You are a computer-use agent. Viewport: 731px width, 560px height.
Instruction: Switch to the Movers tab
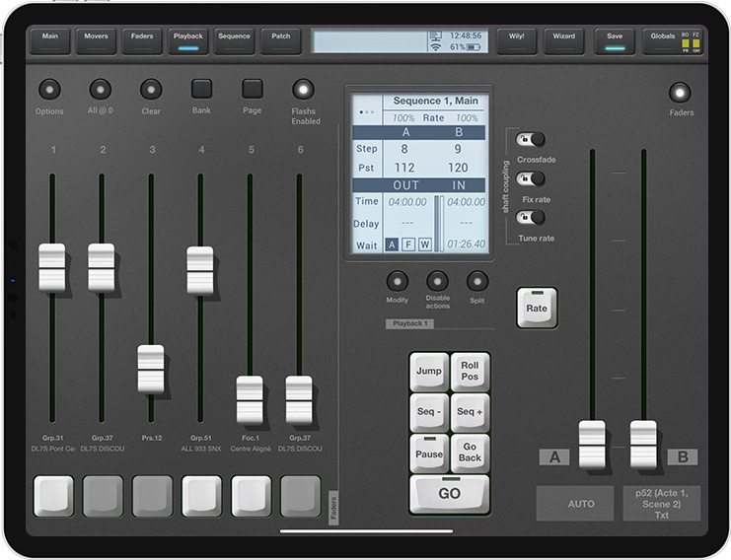(x=96, y=41)
